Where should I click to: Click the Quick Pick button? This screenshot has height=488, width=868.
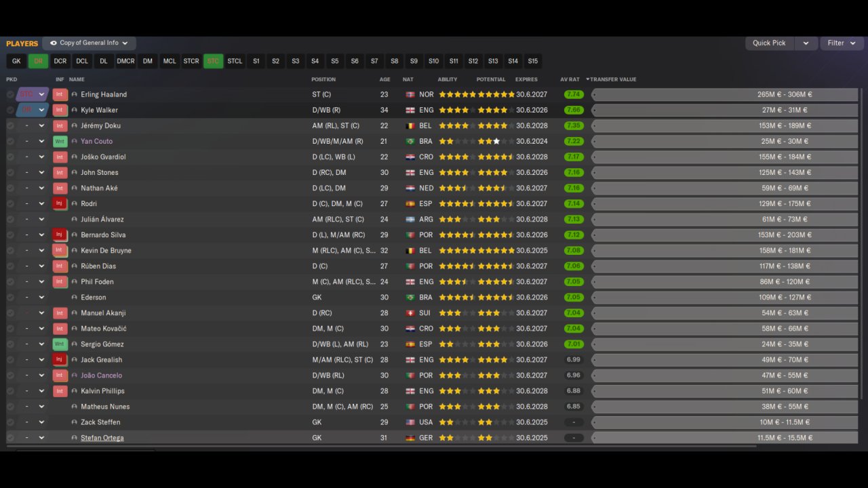(x=769, y=43)
